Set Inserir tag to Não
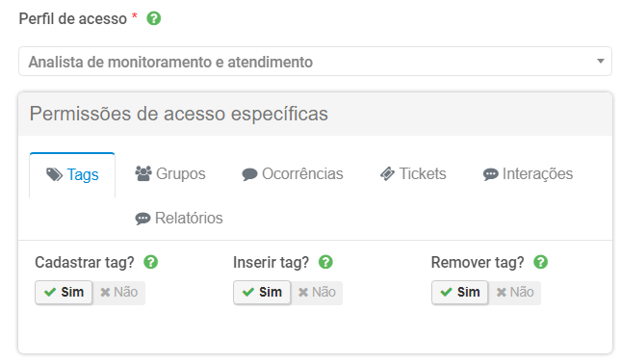Viewport: 621px width, 364px height. click(x=317, y=293)
